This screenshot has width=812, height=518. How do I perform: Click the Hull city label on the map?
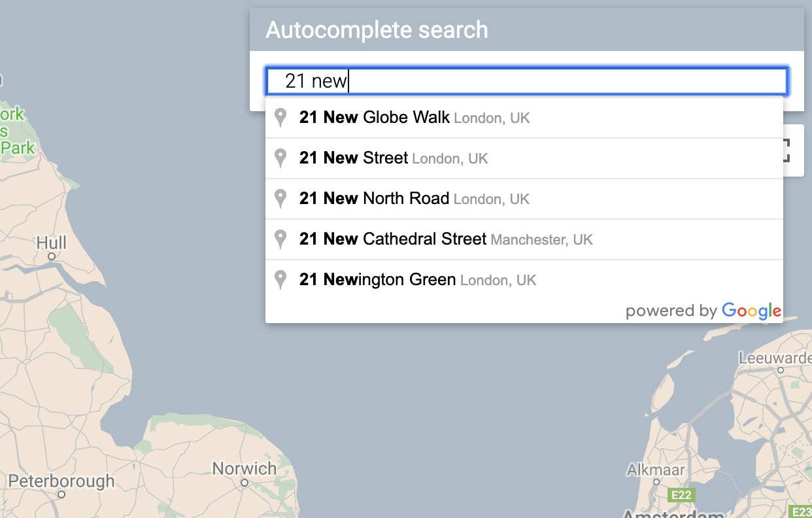[x=51, y=243]
